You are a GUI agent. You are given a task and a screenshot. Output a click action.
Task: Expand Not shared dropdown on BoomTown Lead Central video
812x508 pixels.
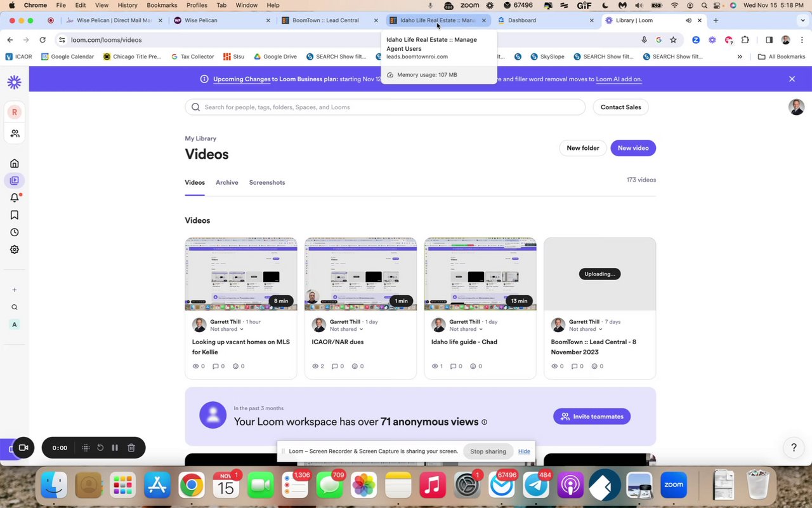(x=586, y=329)
